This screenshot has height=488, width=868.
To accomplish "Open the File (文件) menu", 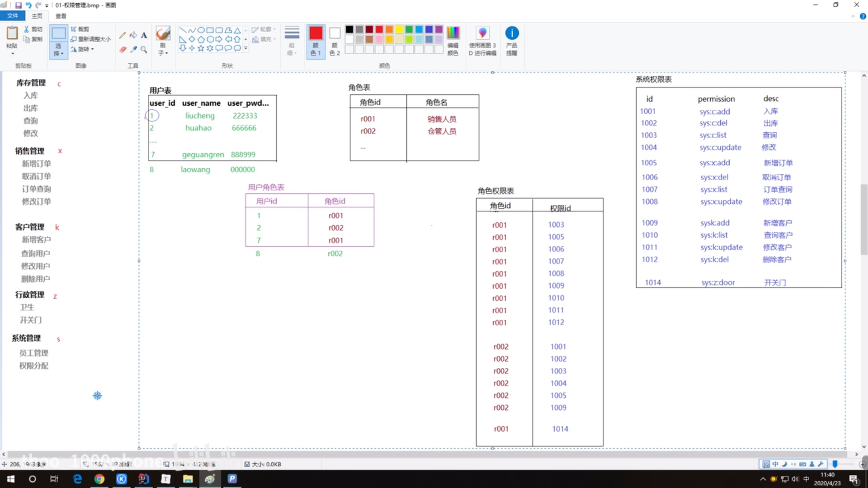I will click(13, 16).
